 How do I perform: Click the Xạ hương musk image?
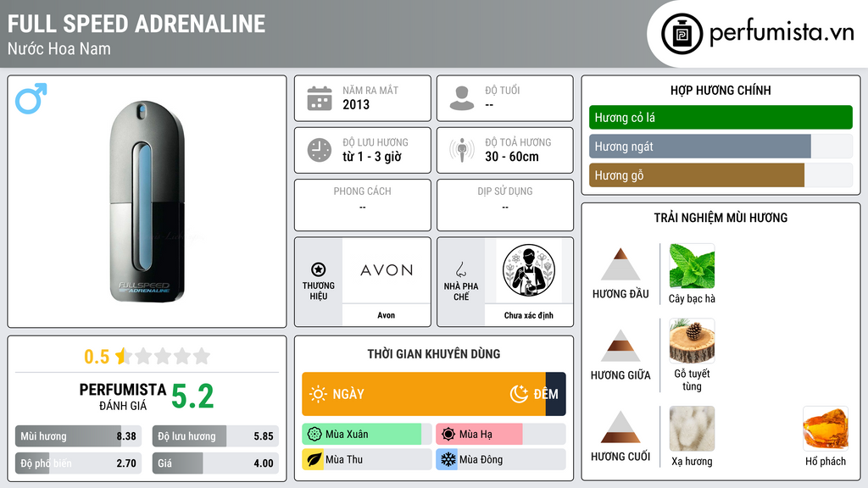point(692,429)
